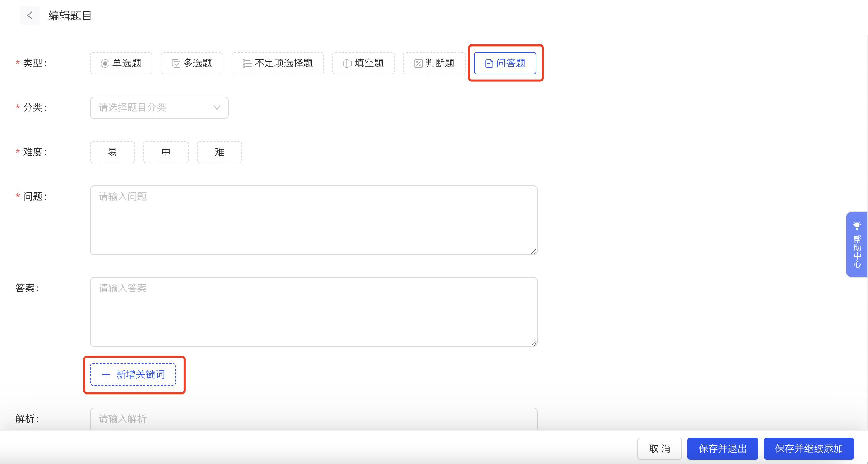The image size is (868, 464).
Task: Select the 填空题 question type
Action: pos(364,63)
